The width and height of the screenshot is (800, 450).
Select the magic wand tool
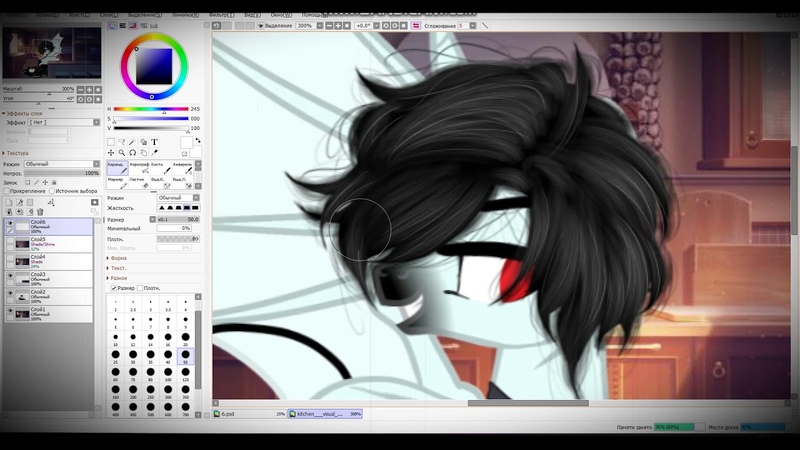click(x=132, y=142)
